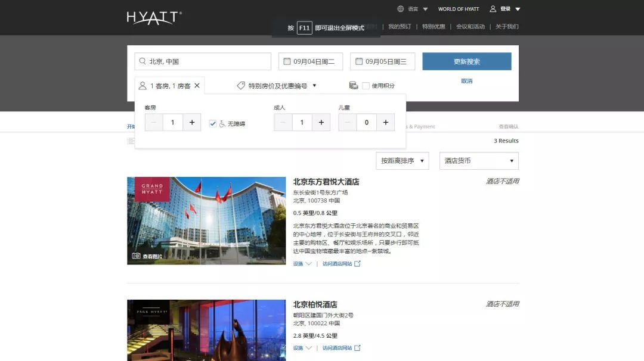Click the globe language icon
This screenshot has width=644, height=361.
click(x=401, y=9)
